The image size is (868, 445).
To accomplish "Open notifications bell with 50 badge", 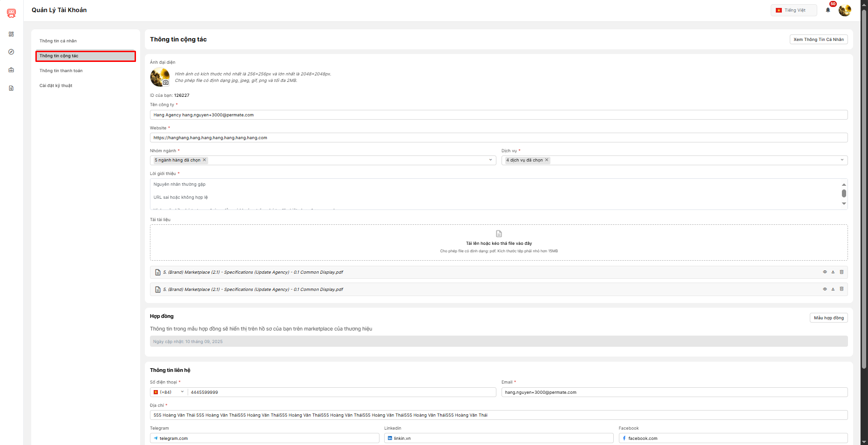I will [828, 10].
